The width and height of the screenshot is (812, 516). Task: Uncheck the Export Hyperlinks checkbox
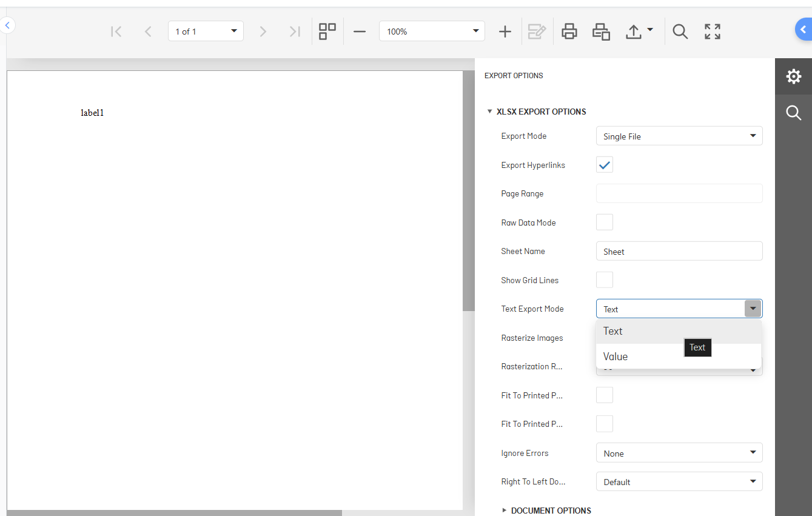click(x=605, y=165)
